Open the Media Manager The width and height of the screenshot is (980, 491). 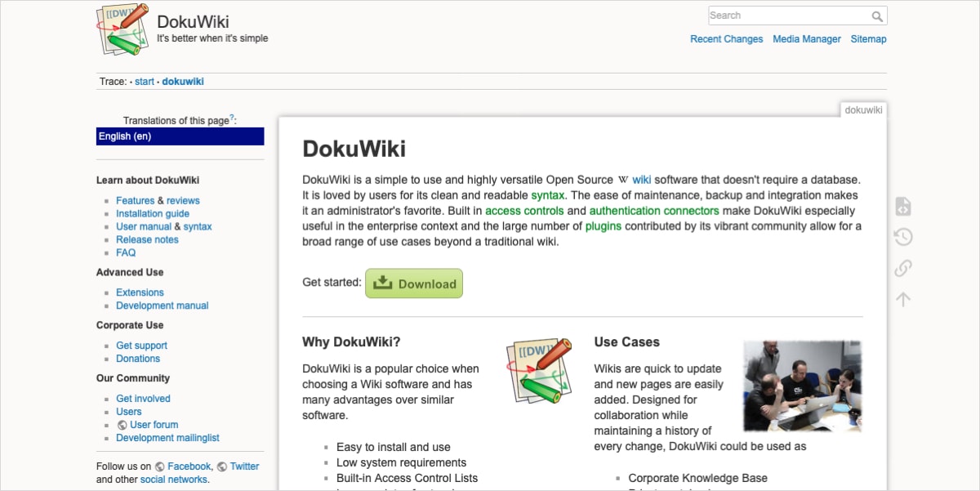click(x=806, y=38)
